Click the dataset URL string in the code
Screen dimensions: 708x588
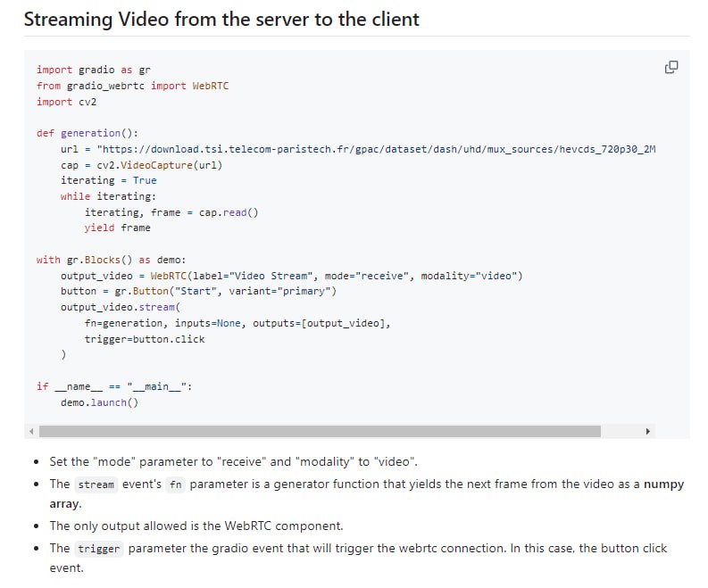pyautogui.click(x=376, y=149)
